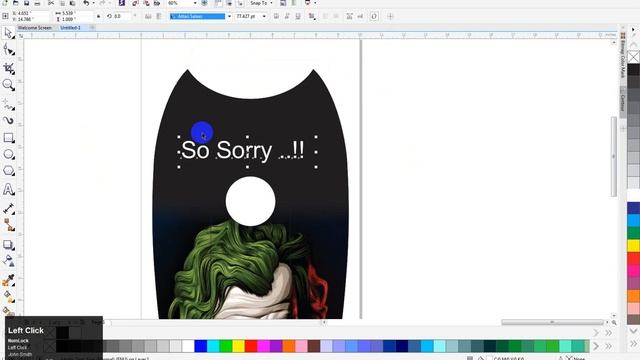640x360 pixels.
Task: Click the Full-Screen Preview icon
Action: 204,3
